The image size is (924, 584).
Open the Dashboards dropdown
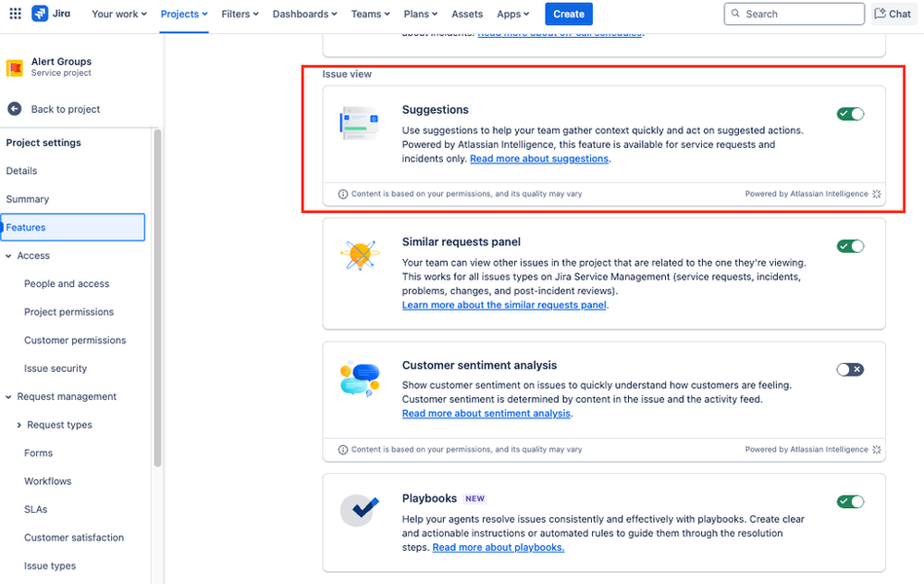tap(304, 14)
